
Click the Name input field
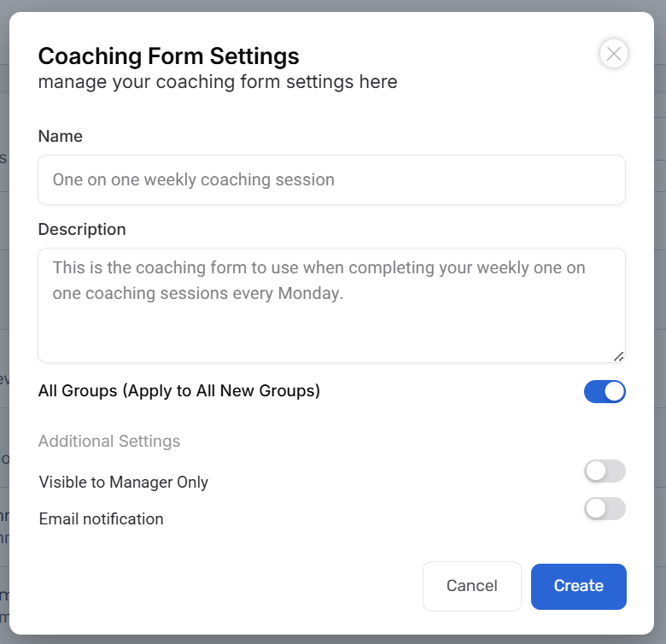(x=331, y=179)
